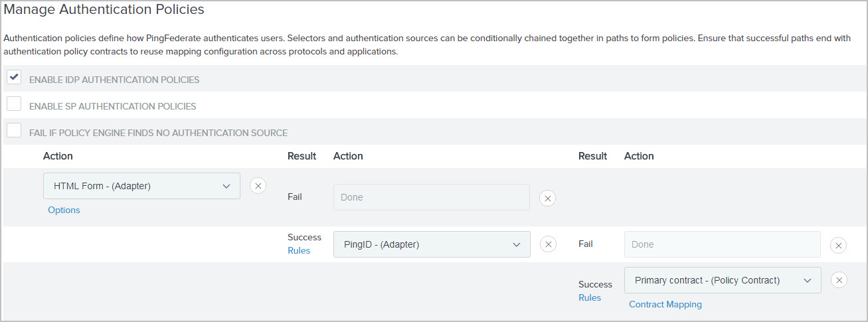This screenshot has height=322, width=868.
Task: Open the HTML Form - (Adapter) dropdown
Action: coord(141,186)
